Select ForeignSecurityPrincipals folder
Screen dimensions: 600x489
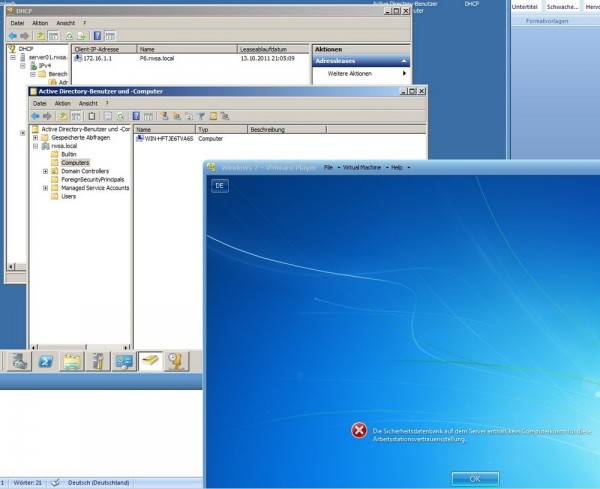pyautogui.click(x=93, y=180)
